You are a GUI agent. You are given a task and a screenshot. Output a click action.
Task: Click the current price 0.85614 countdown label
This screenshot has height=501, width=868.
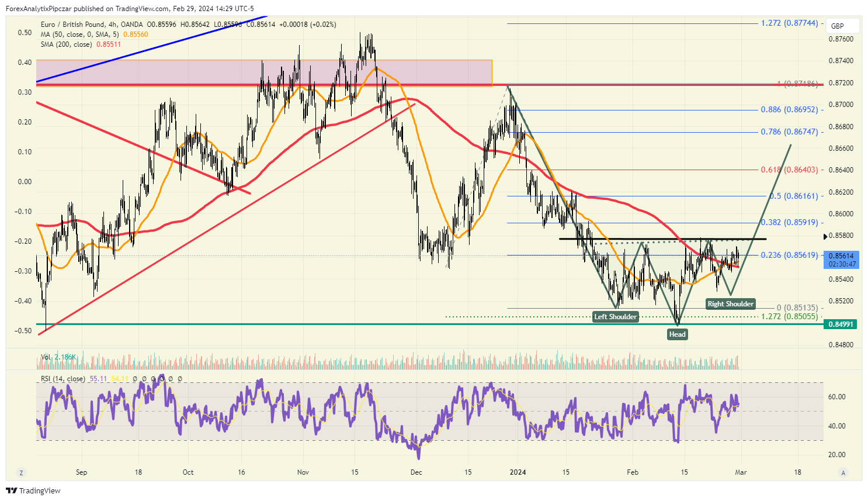(841, 260)
